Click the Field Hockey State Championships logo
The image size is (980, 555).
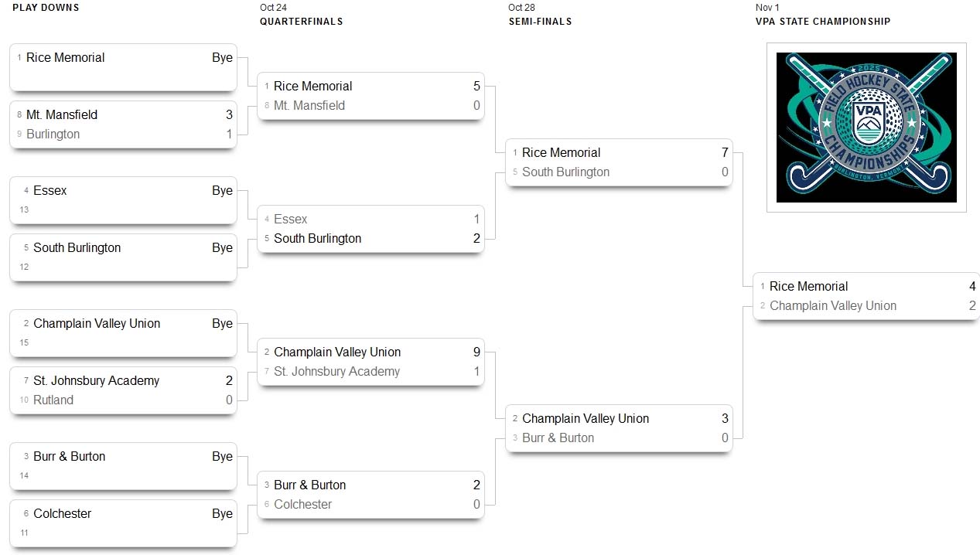(x=866, y=128)
